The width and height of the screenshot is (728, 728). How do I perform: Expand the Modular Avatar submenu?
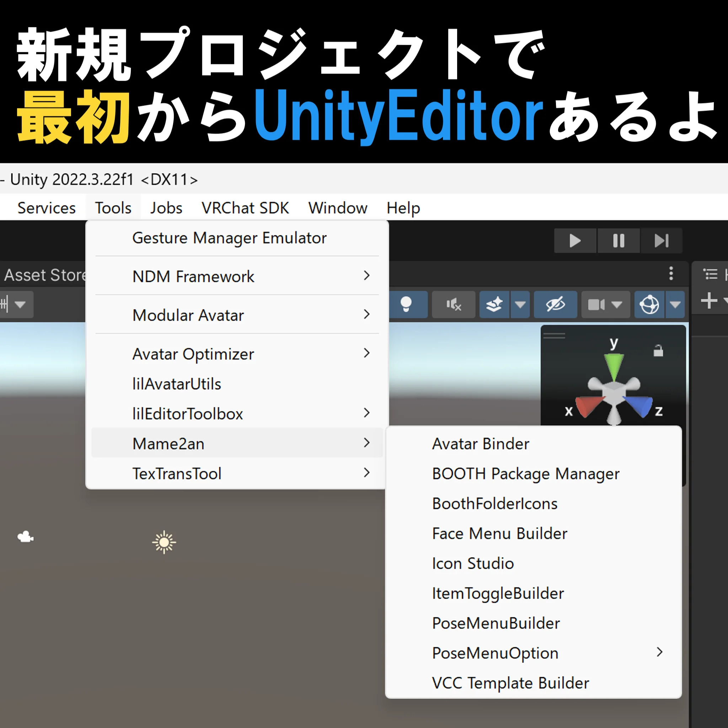coord(188,315)
